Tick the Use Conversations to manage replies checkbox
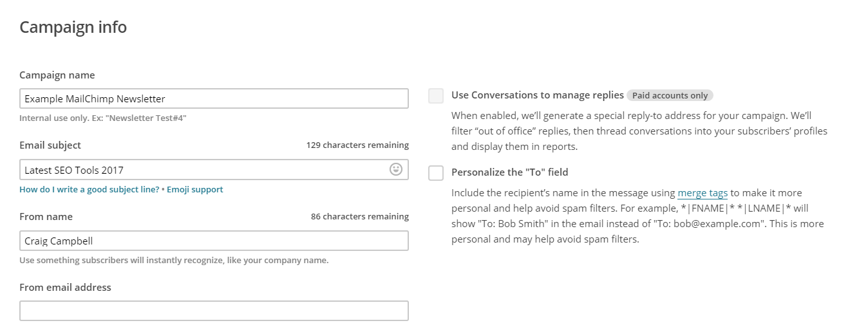The width and height of the screenshot is (868, 332). (436, 96)
